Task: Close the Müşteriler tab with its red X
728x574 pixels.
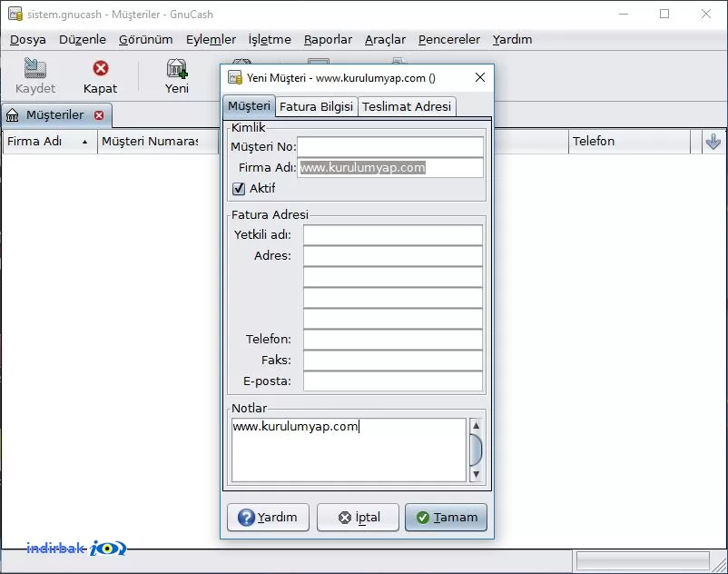Action: 99,115
